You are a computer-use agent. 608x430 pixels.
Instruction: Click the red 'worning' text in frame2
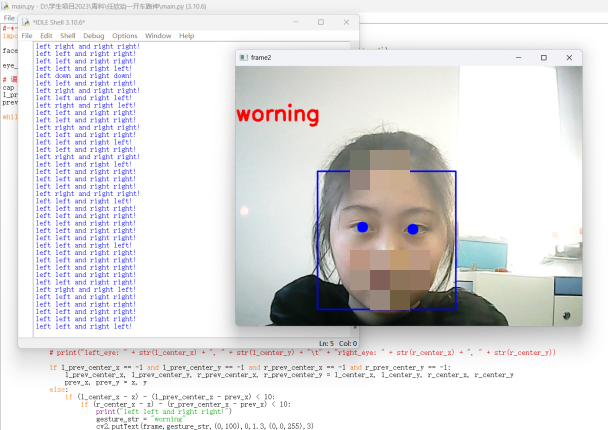click(277, 114)
